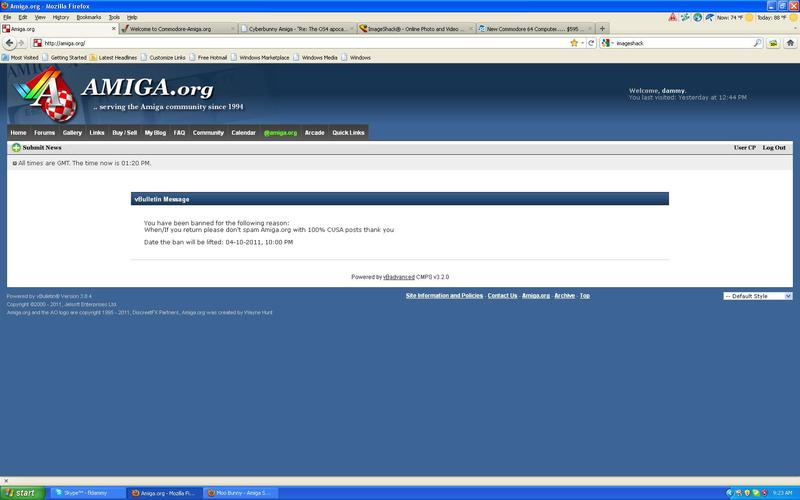Click the umbrella weather icon
Viewport: 800px width, 500px height.
(x=710, y=17)
